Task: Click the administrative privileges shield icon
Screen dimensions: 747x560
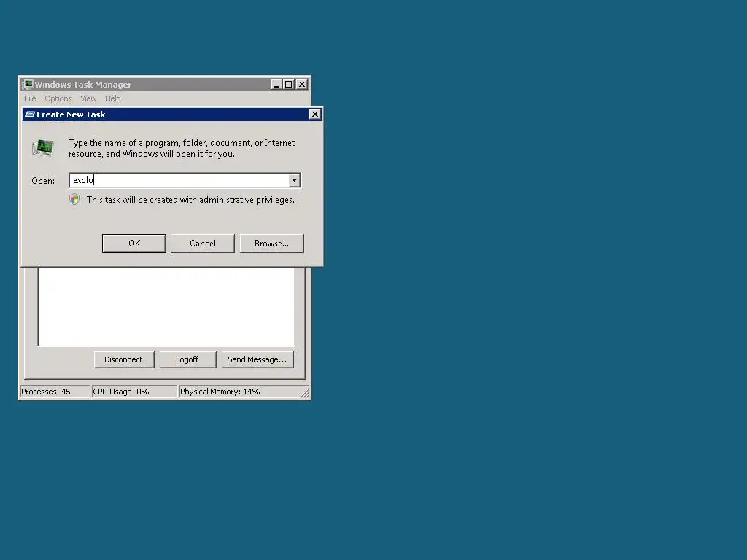Action: pyautogui.click(x=74, y=199)
